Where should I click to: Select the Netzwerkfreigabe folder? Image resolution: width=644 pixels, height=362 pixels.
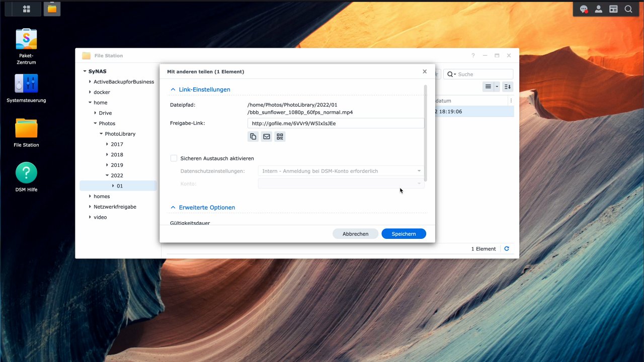point(115,207)
